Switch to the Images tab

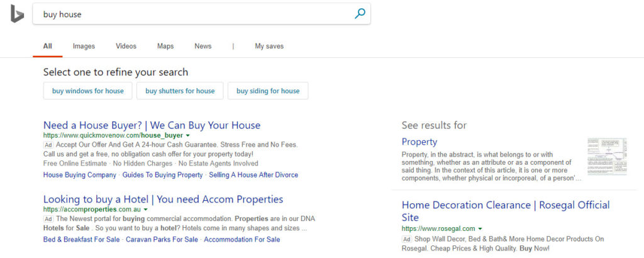tap(84, 46)
